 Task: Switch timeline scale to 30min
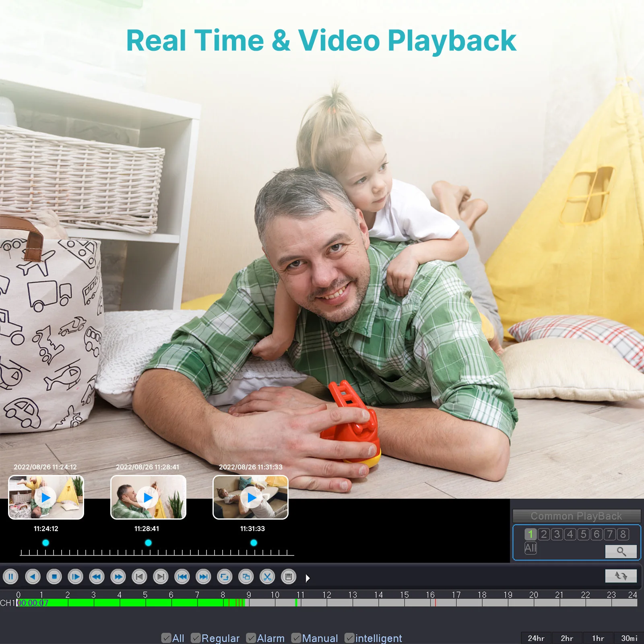[629, 638]
